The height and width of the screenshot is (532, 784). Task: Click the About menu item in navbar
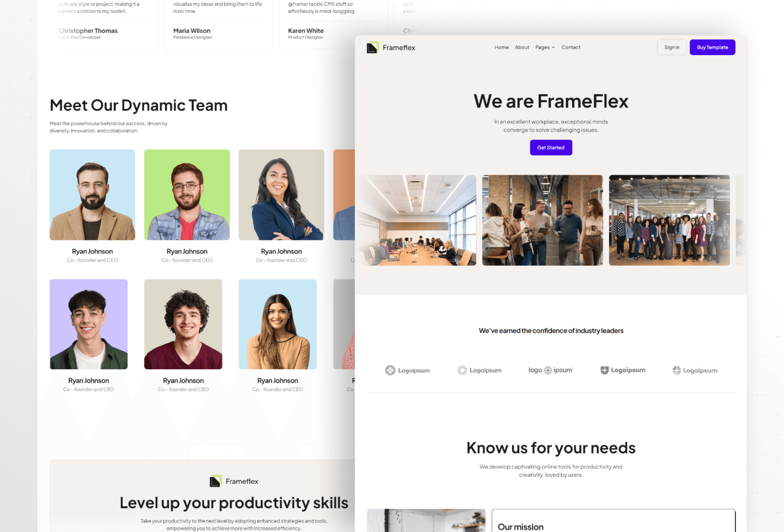click(x=522, y=47)
